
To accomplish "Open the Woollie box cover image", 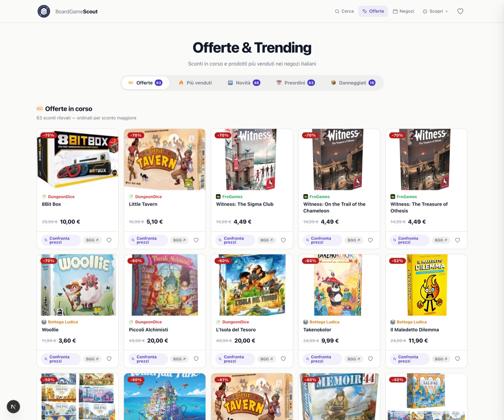I will [x=78, y=285].
